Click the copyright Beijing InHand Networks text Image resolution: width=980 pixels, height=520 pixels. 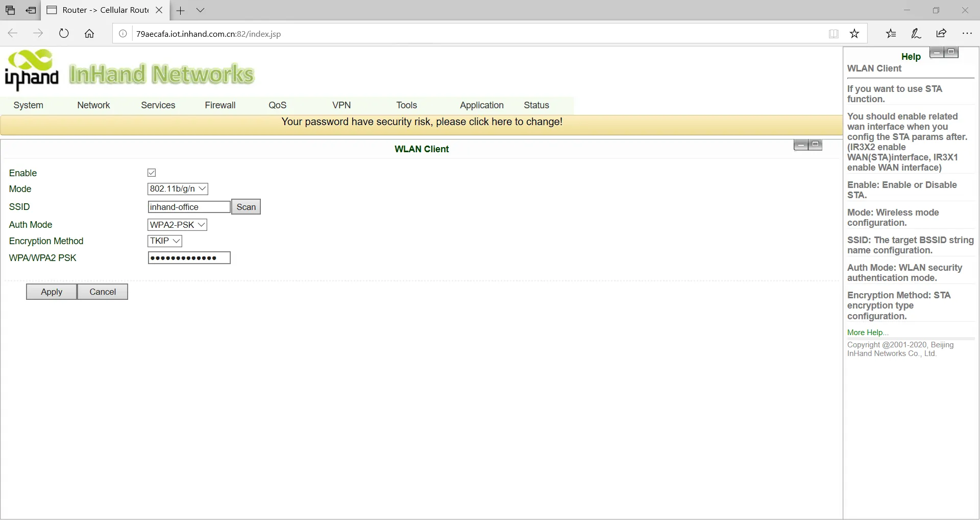(x=900, y=349)
